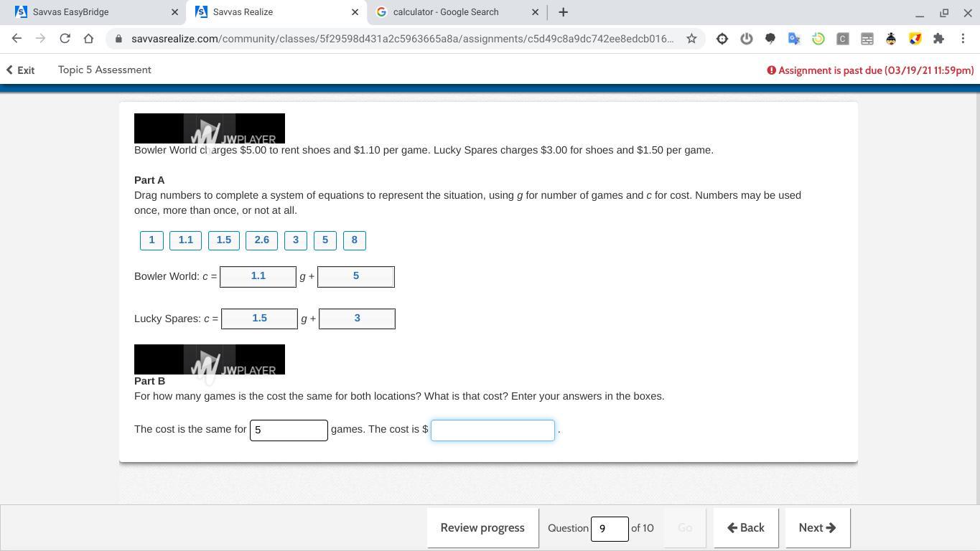Close the Savvas EasyBridge tab

174,12
